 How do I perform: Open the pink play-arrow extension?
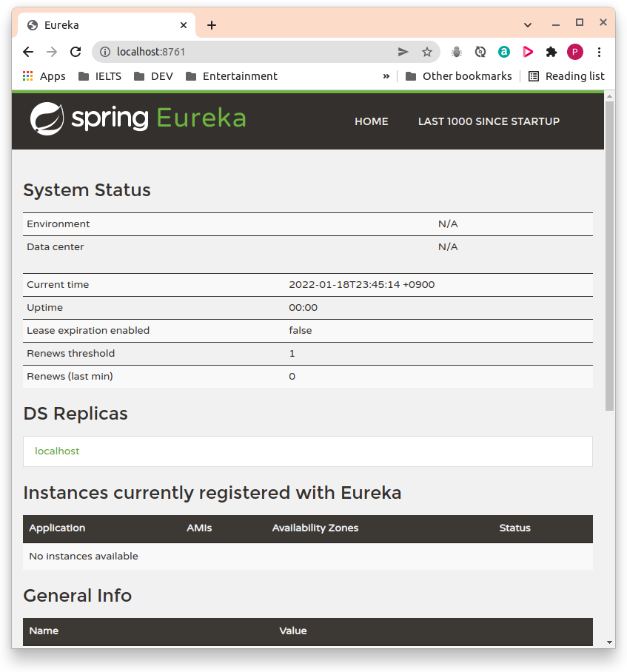pyautogui.click(x=528, y=52)
